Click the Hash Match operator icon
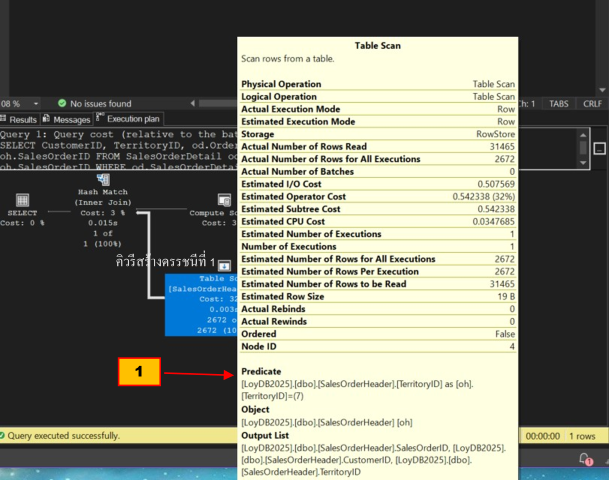Viewport: 609px width, 480px height. [x=102, y=180]
